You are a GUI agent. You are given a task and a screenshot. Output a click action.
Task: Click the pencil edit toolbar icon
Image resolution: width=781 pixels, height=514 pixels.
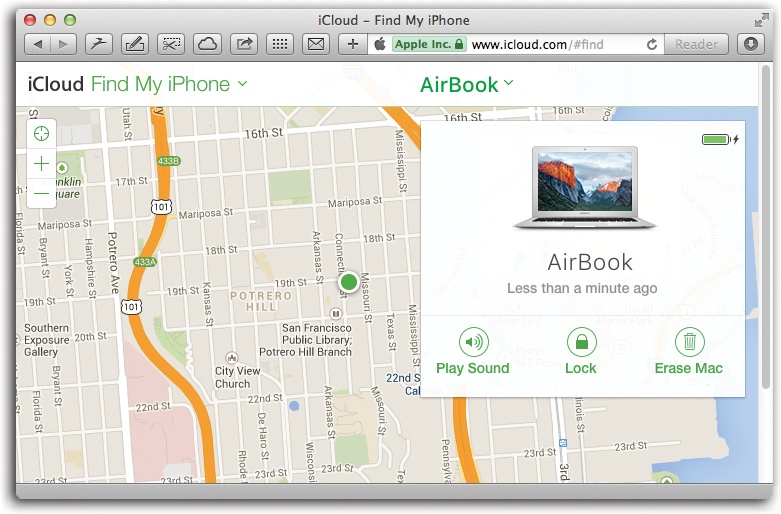[x=135, y=44]
